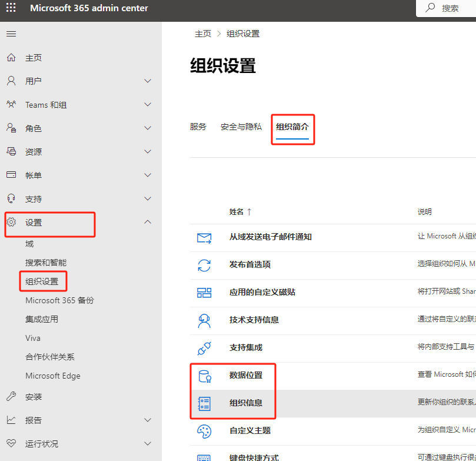Open the 组织信息 setting
Image resolution: width=476 pixels, height=461 pixels.
246,403
